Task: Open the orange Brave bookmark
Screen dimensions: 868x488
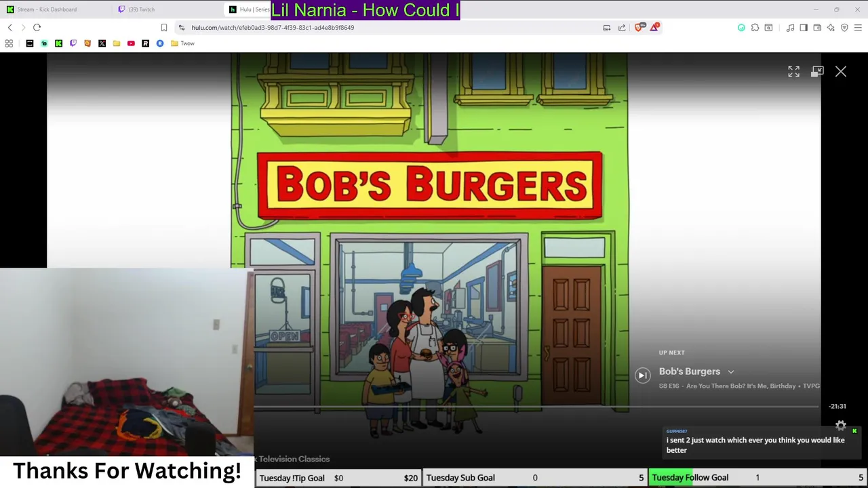Action: [x=87, y=43]
